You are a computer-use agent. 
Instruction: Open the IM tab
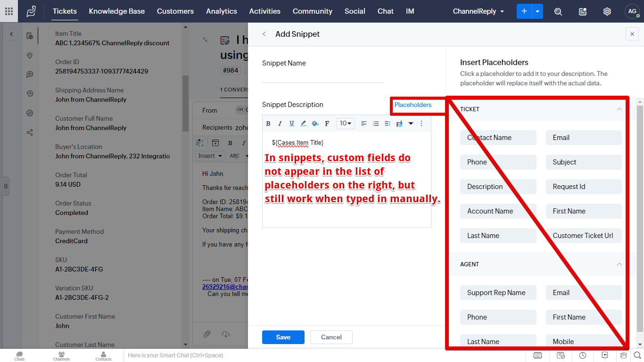pyautogui.click(x=410, y=11)
